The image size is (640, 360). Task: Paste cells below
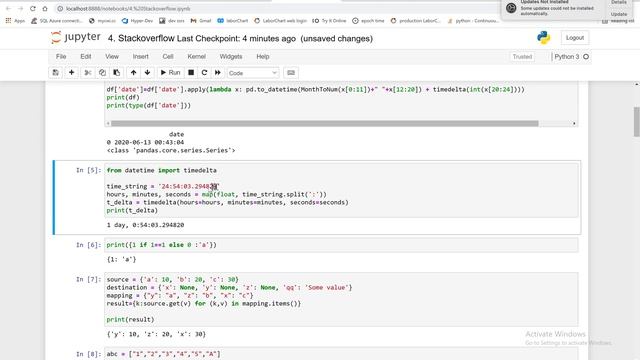pyautogui.click(x=117, y=73)
